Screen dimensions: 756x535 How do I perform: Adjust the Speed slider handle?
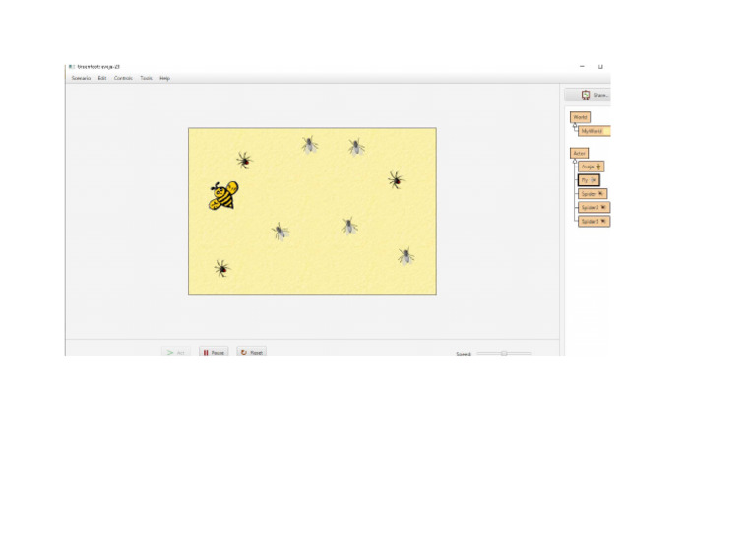(504, 353)
